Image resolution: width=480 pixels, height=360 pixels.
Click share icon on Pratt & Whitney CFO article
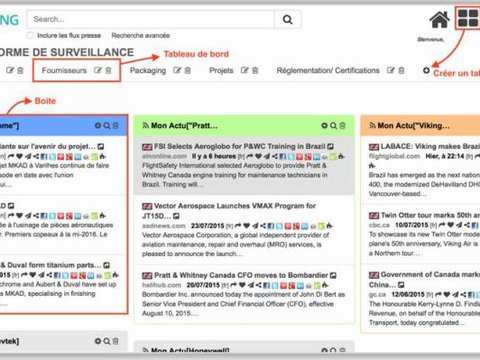[259, 285]
